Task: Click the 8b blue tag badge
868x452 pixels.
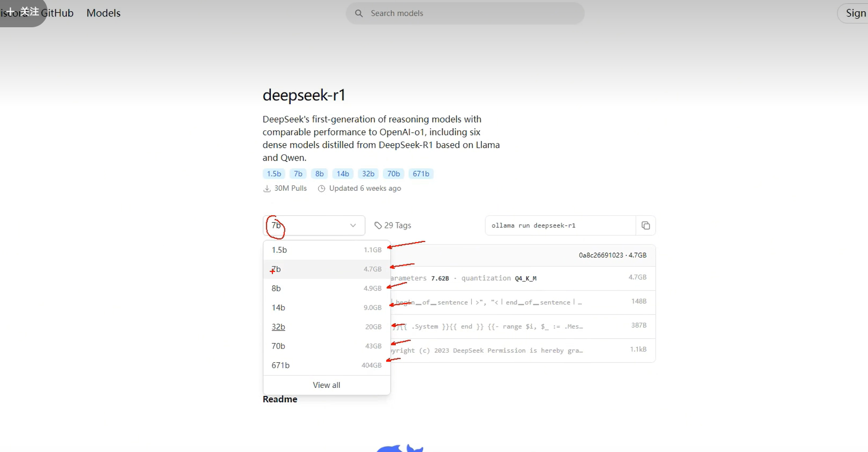Action: pyautogui.click(x=319, y=174)
